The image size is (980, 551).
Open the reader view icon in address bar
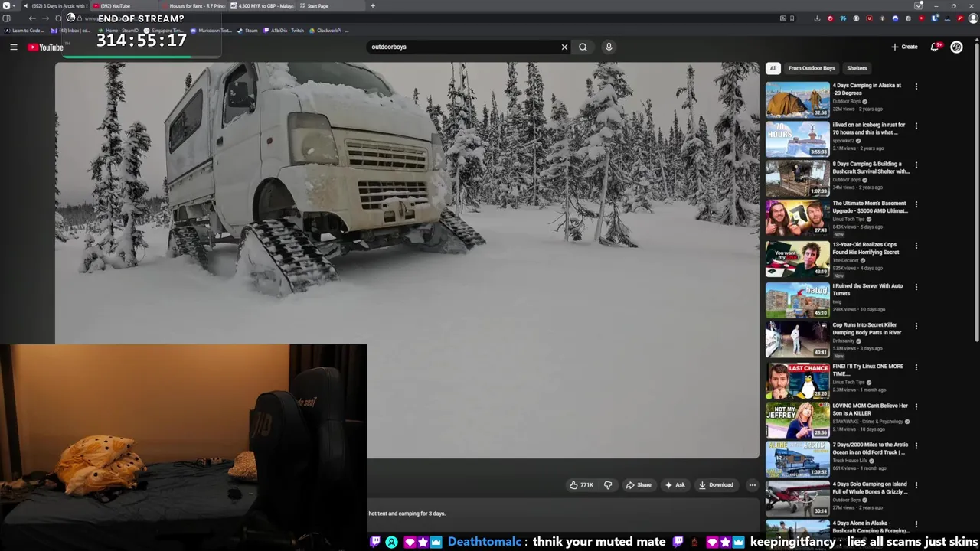(x=783, y=18)
